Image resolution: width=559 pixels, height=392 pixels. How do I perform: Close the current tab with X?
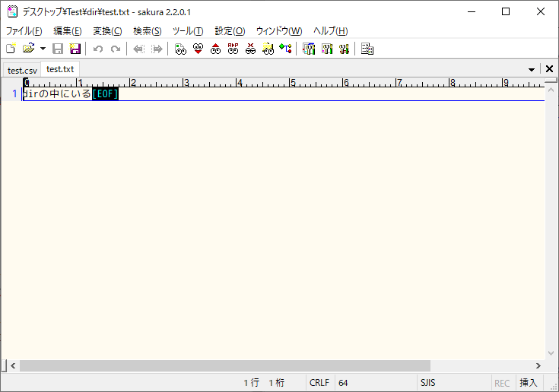point(549,69)
